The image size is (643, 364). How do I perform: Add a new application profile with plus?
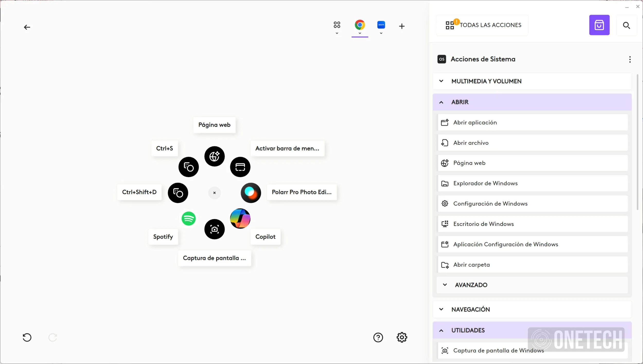(402, 26)
